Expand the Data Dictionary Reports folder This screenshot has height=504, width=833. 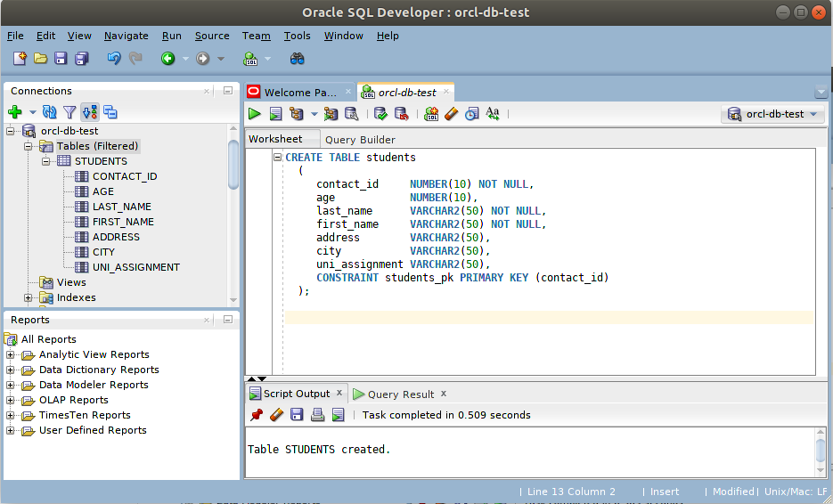pos(11,370)
